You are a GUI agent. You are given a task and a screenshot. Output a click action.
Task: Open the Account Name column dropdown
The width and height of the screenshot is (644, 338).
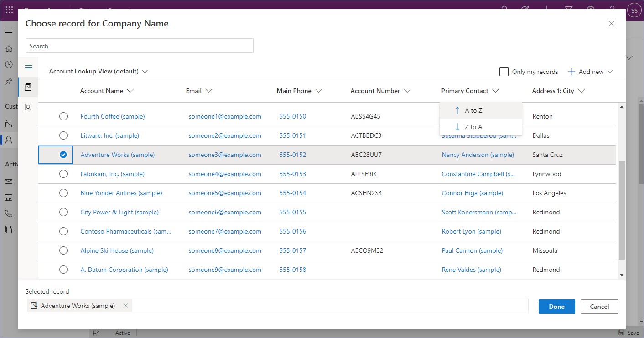coord(130,91)
